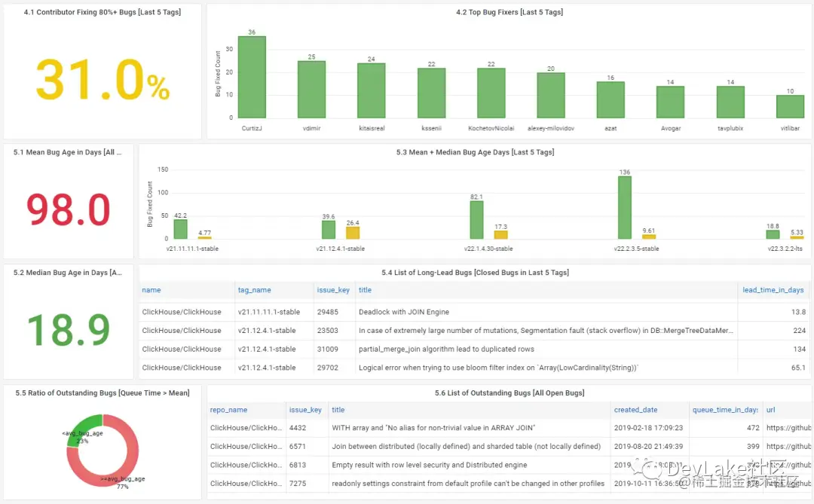Click the vitlibar bar with value 10
Viewport: 814px width, 504px height.
790,106
